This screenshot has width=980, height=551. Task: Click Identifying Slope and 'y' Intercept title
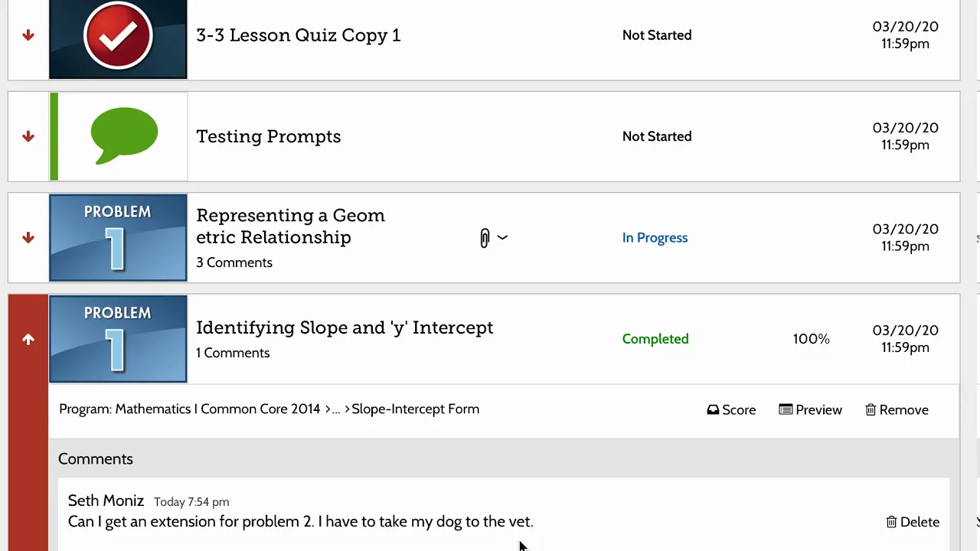[345, 328]
